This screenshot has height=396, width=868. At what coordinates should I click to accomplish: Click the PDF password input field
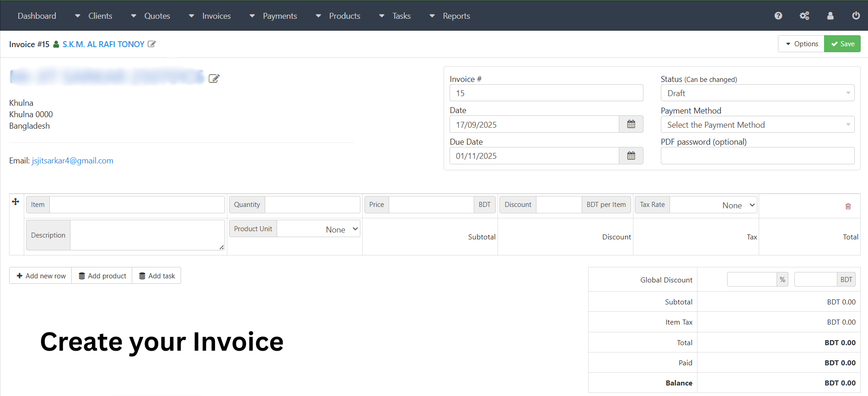click(x=757, y=156)
